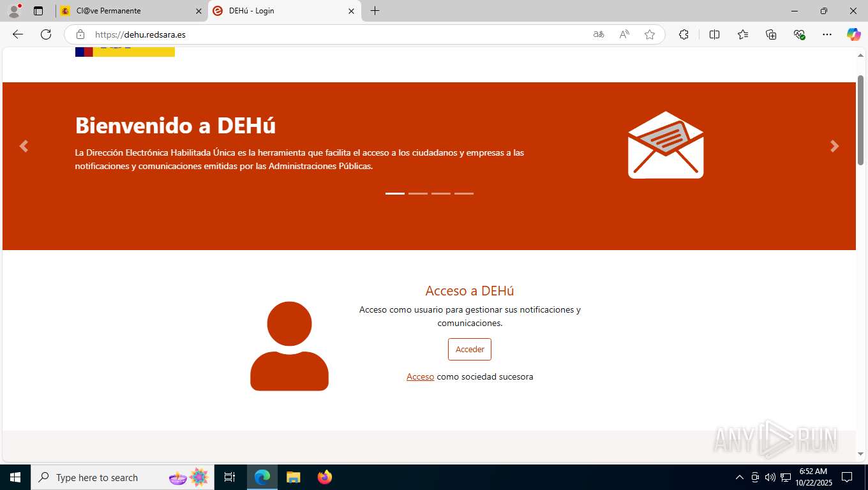Select the second carousel indicator

click(418, 193)
